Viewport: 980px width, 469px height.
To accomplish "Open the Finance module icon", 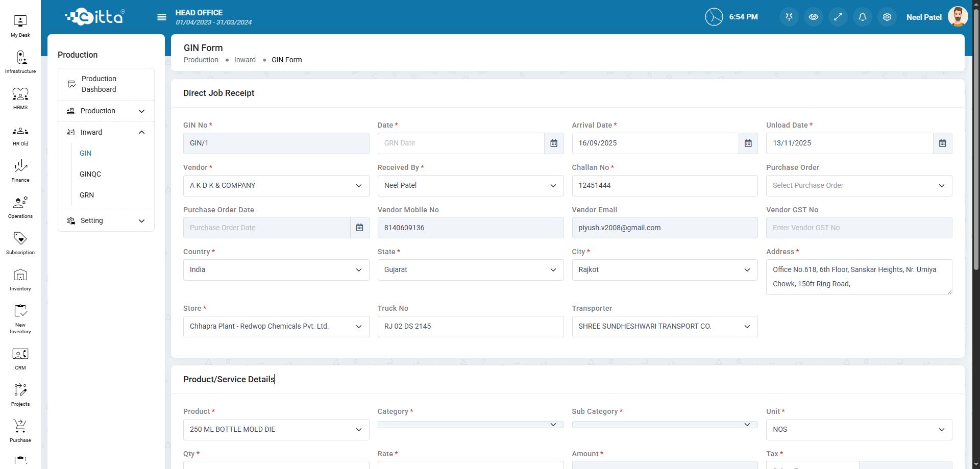I will 20,171.
